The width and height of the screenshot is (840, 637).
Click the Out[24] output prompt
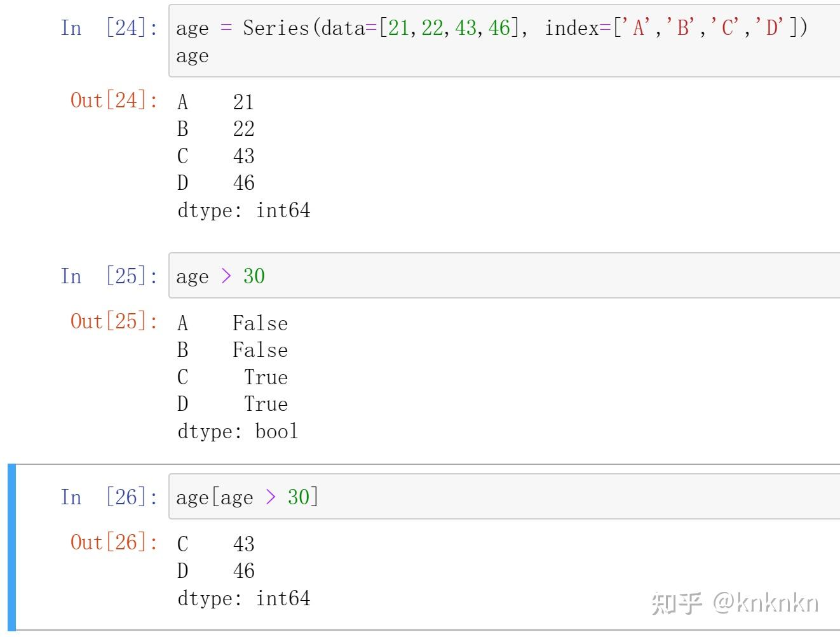[x=114, y=100]
